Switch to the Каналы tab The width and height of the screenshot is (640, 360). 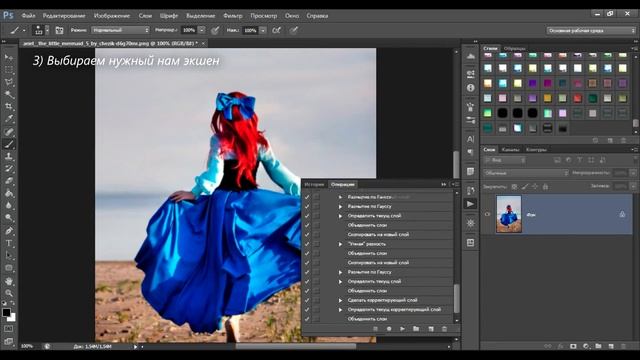(x=511, y=149)
